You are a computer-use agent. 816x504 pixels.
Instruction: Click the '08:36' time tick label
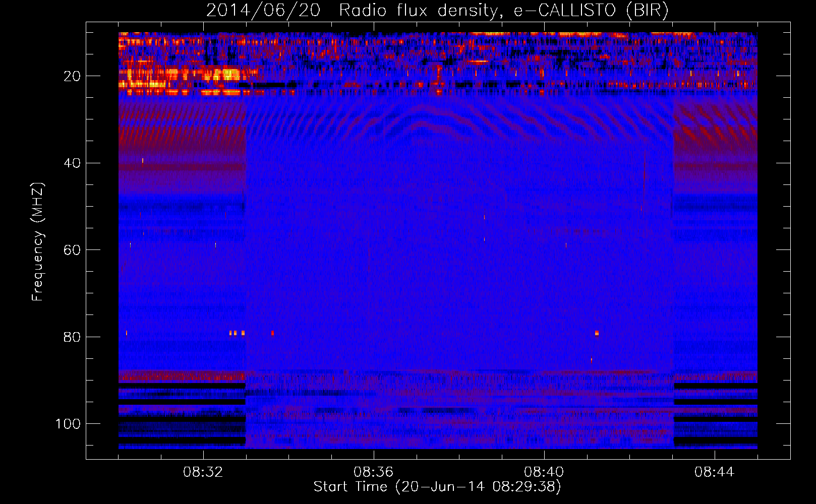[x=373, y=472]
